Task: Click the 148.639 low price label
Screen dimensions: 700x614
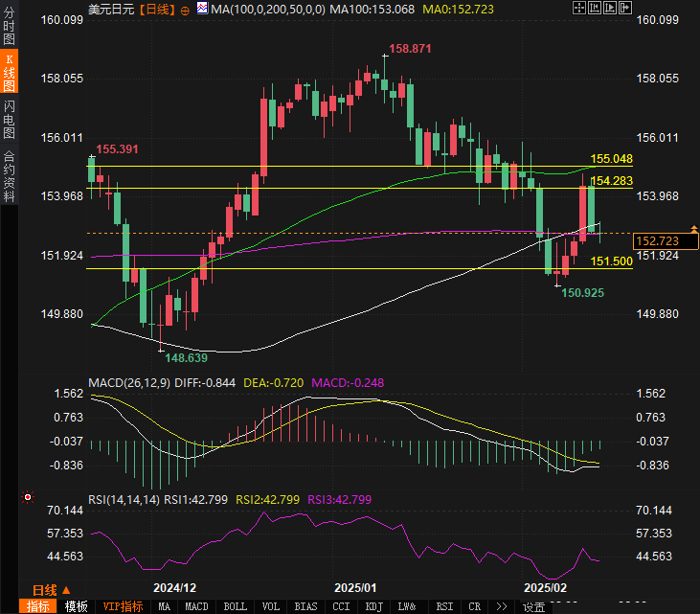Action: (x=186, y=357)
